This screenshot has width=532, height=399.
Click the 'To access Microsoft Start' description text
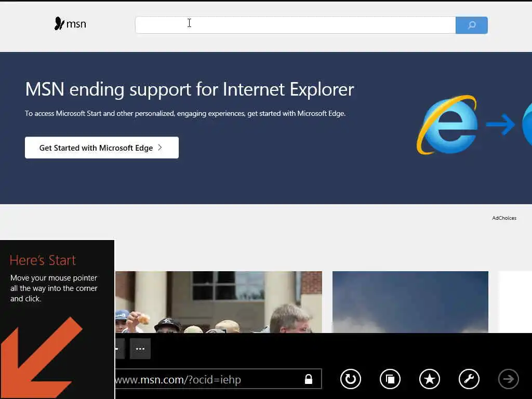[185, 113]
